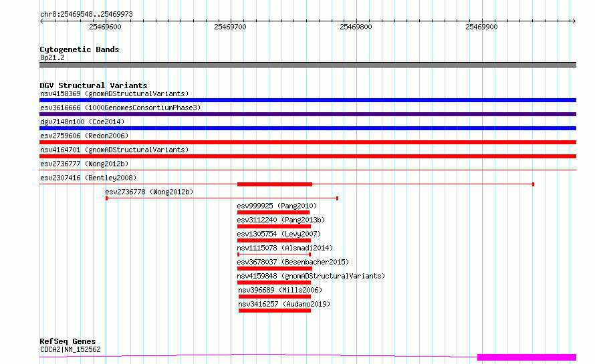
Task: Click the chr8:25469548..25469973 coordinate label
Action: [86, 14]
